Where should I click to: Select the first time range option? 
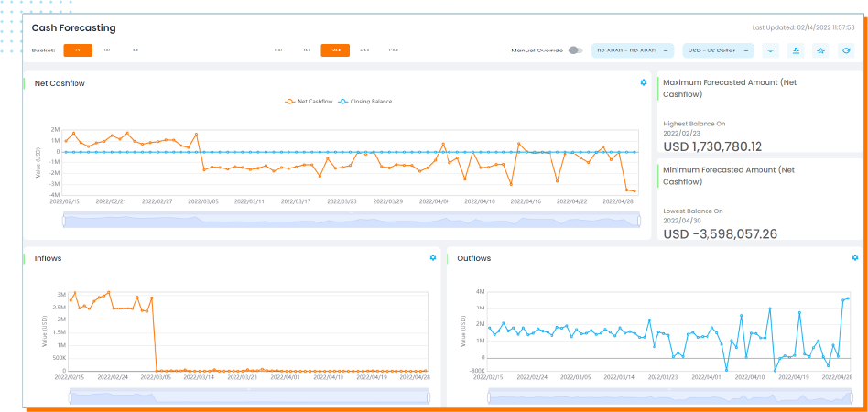(278, 50)
